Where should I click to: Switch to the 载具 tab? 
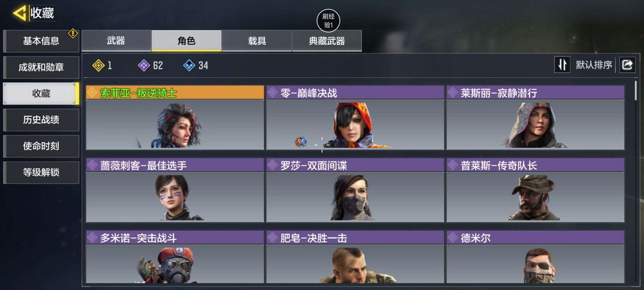[256, 41]
